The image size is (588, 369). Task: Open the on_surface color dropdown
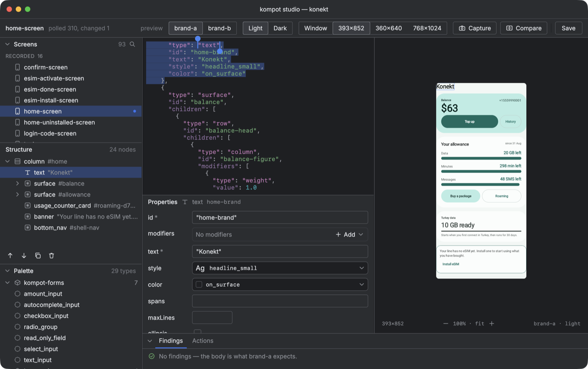pos(280,284)
